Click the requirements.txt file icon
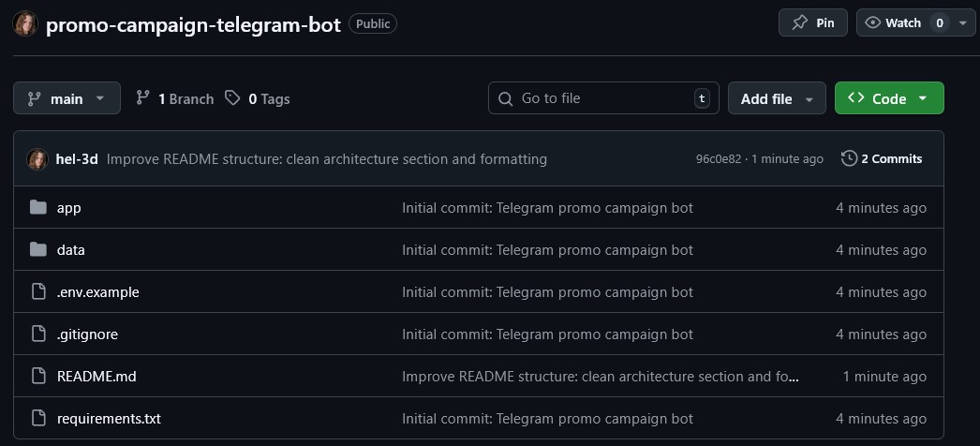The image size is (980, 446). 38,419
